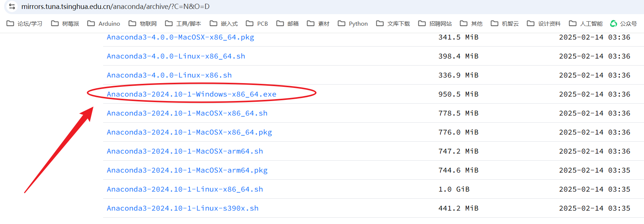
Task: Open the 树莓派 bookmark folder
Action: pos(65,23)
